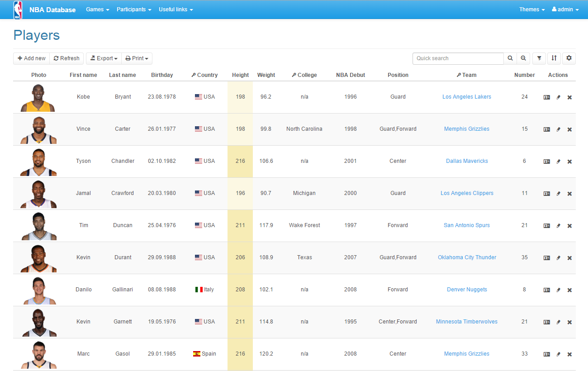Open the San Antonio Spurs team link

(x=467, y=225)
